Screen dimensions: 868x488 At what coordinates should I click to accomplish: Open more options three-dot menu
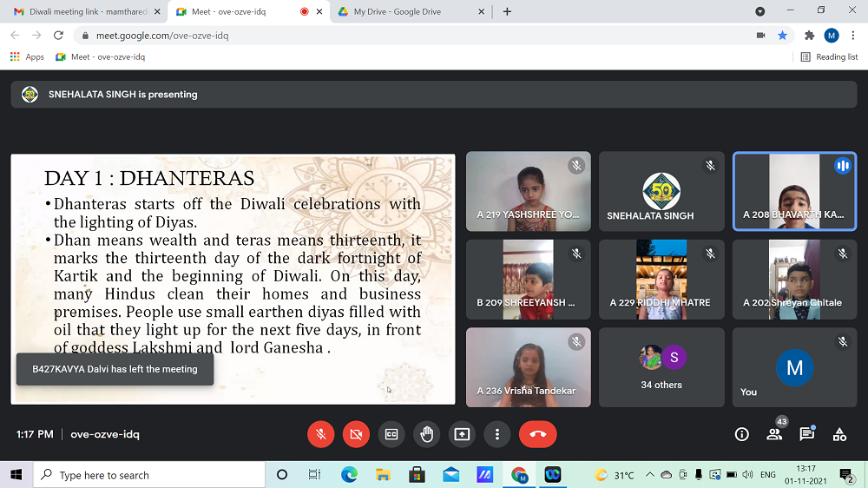click(496, 434)
